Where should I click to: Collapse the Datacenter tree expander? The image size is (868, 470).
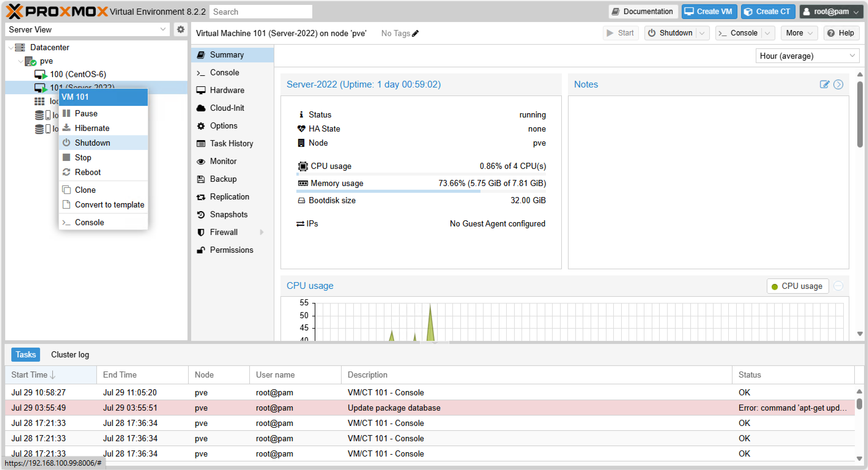click(x=11, y=47)
